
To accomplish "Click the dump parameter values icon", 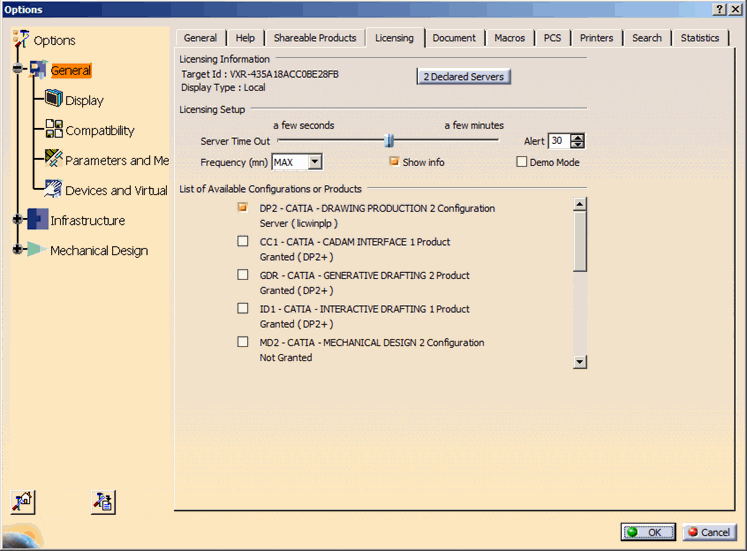I will [x=103, y=501].
